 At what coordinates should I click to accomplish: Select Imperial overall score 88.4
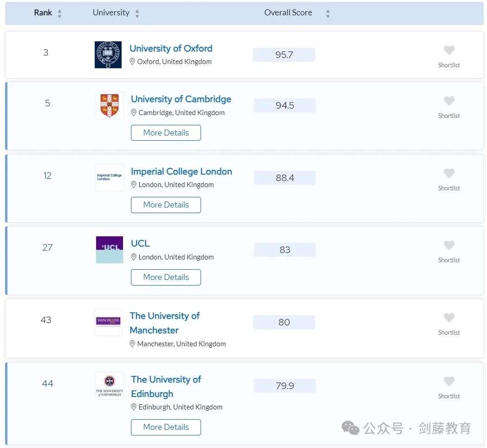coord(285,178)
